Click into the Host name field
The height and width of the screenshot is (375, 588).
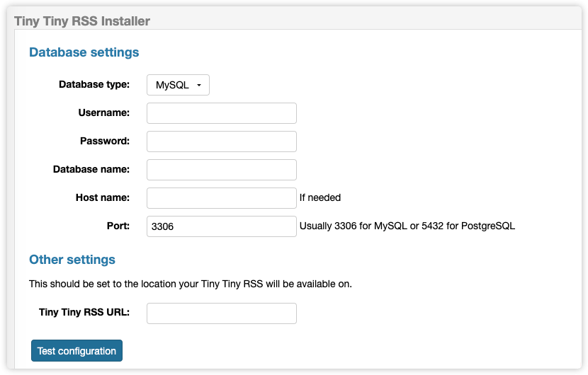(x=221, y=198)
